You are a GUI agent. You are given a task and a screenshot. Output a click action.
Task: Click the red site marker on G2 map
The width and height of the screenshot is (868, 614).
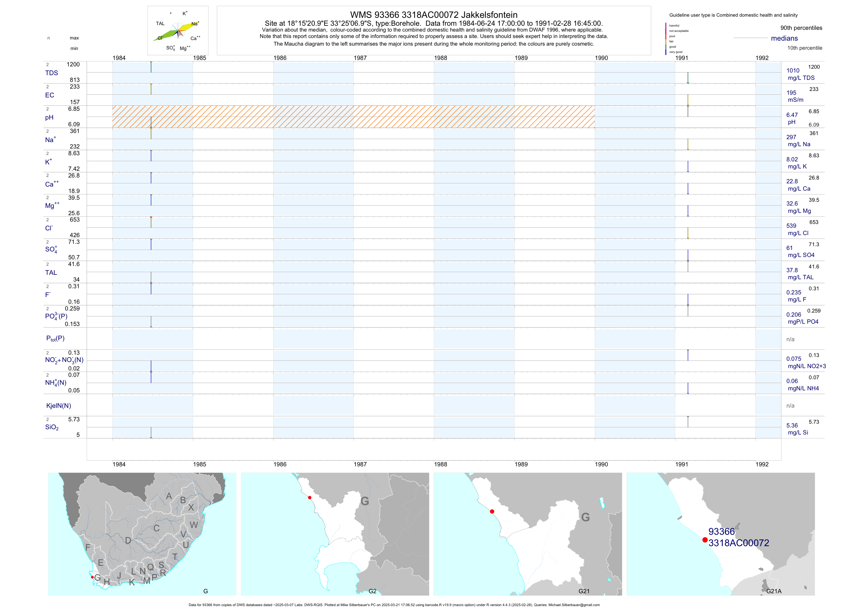pos(310,498)
